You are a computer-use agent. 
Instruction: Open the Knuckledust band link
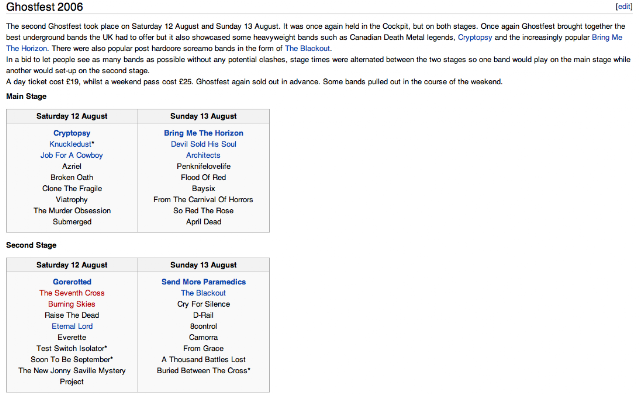tap(71, 144)
